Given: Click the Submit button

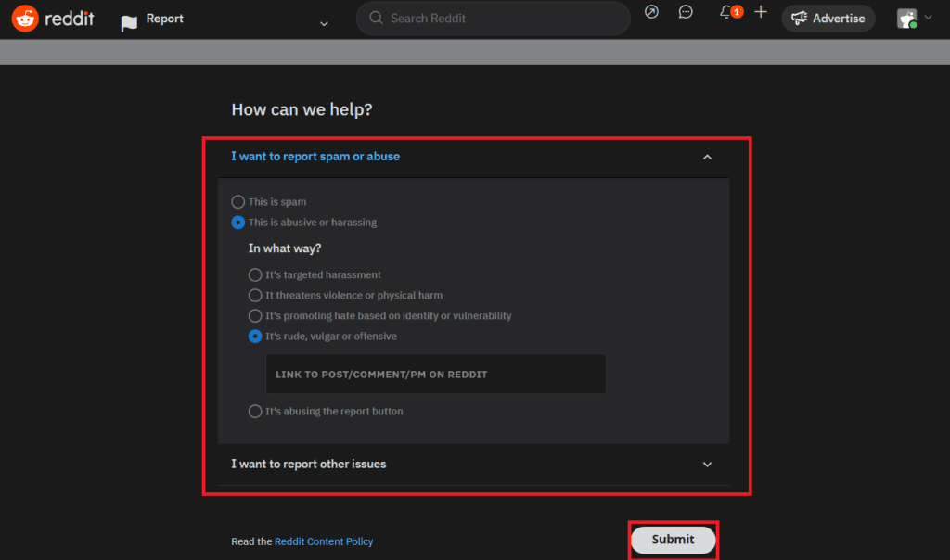Looking at the screenshot, I should click(674, 540).
